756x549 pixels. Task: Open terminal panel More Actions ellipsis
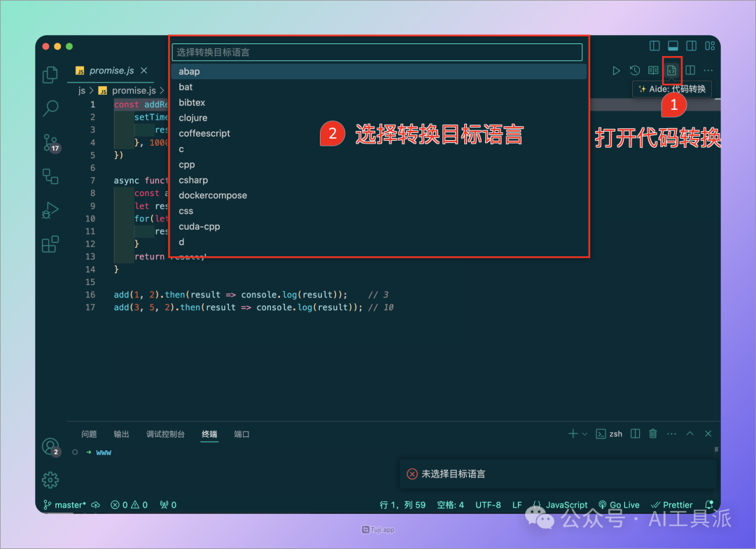coord(671,433)
